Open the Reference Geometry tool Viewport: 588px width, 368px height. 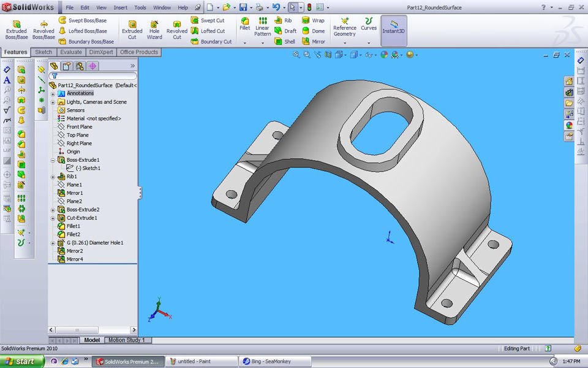click(344, 28)
